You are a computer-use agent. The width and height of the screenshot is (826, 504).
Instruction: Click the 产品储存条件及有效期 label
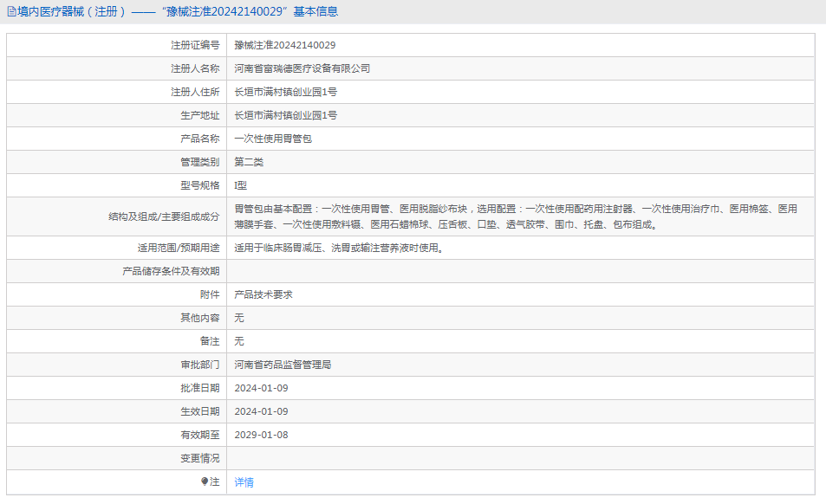[172, 271]
